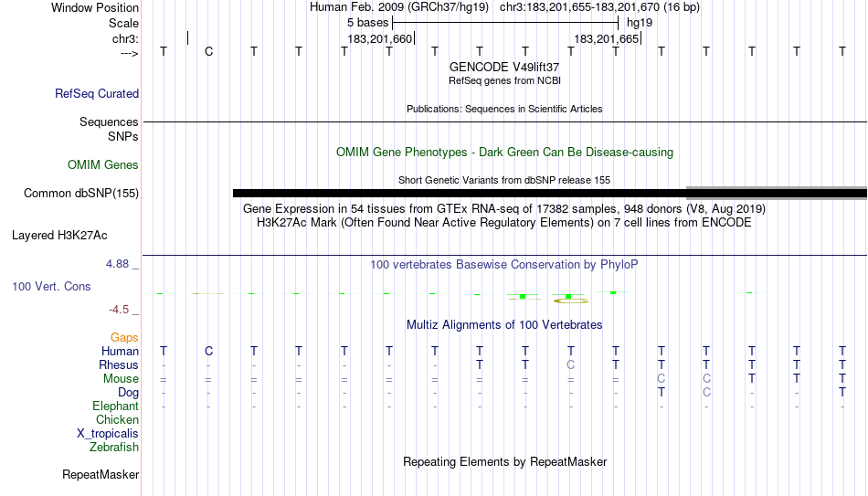Click the RefSeq genes from NCBI title
The height and width of the screenshot is (496, 868).
pos(504,80)
